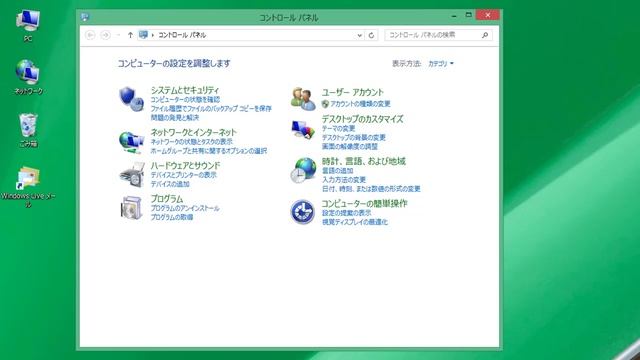
Task: Click the 時計、言語、および地域 heading link
Action: [x=364, y=161]
